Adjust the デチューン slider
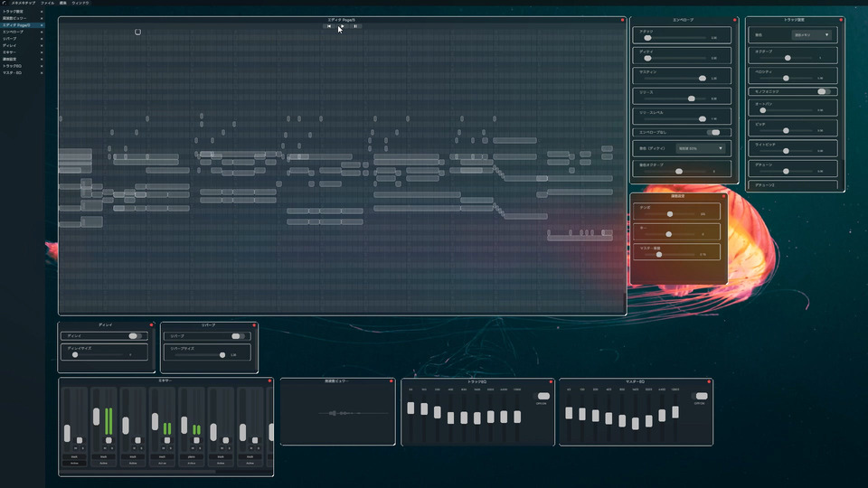 (786, 171)
